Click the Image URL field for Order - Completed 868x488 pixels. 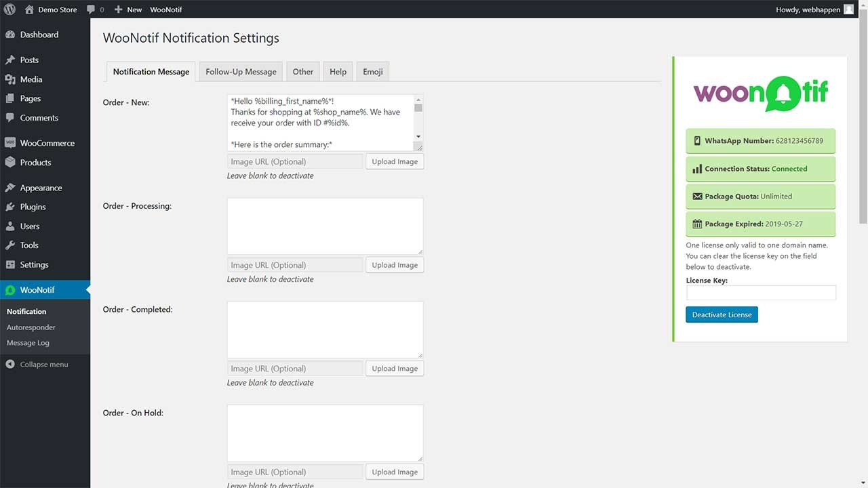click(x=295, y=368)
